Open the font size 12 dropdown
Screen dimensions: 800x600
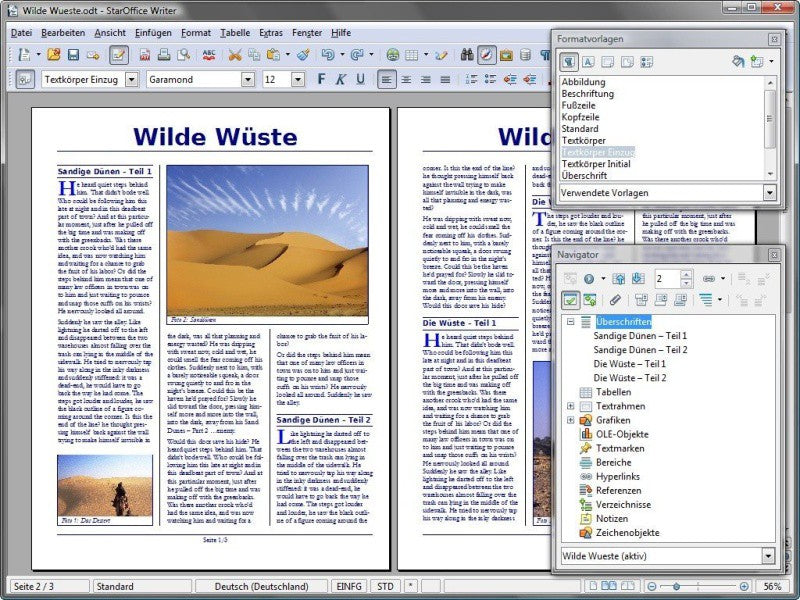tap(298, 79)
